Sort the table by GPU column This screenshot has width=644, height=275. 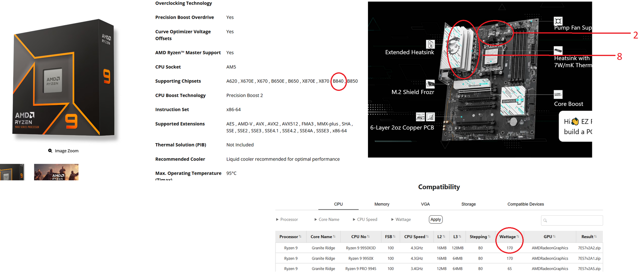click(554, 237)
